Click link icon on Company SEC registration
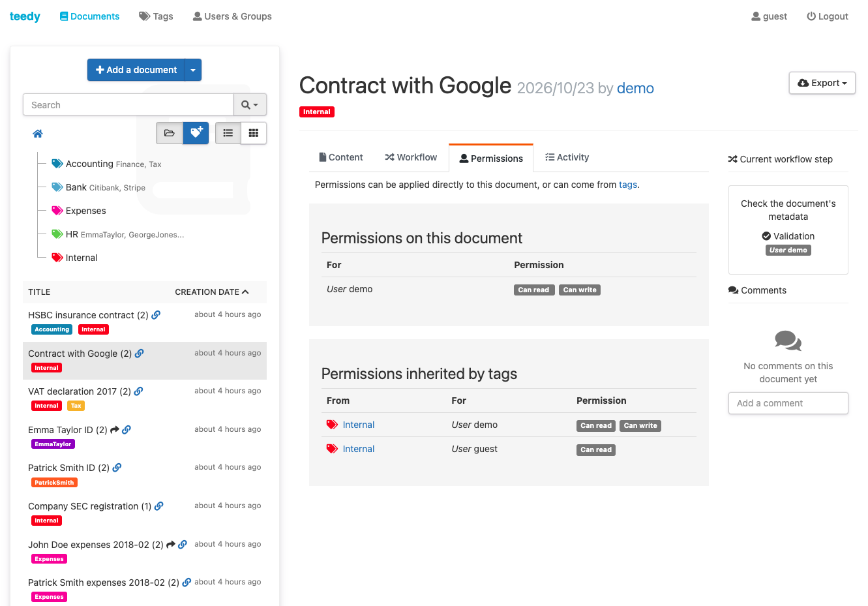Image resolution: width=868 pixels, height=606 pixels. 159,506
